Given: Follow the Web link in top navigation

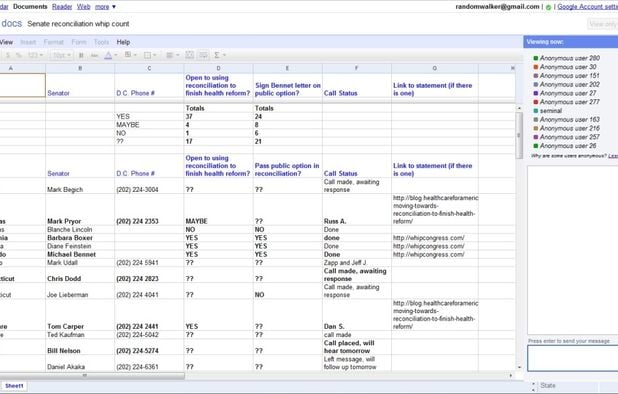Looking at the screenshot, I should (83, 7).
